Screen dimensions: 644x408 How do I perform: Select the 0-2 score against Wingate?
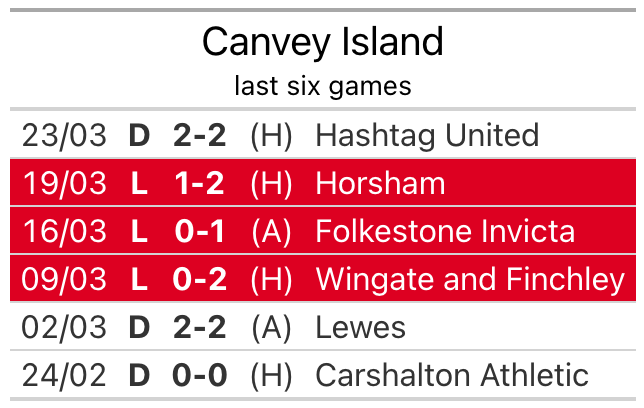pos(199,279)
